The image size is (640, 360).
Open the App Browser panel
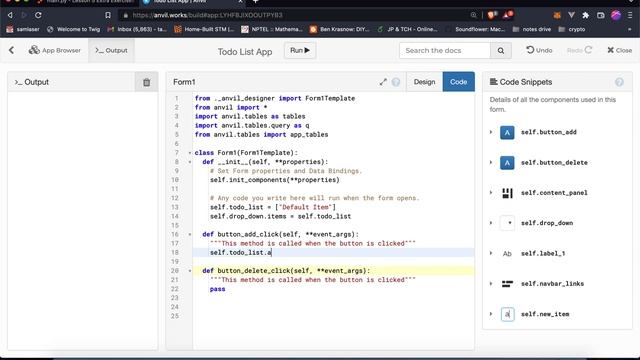55,50
